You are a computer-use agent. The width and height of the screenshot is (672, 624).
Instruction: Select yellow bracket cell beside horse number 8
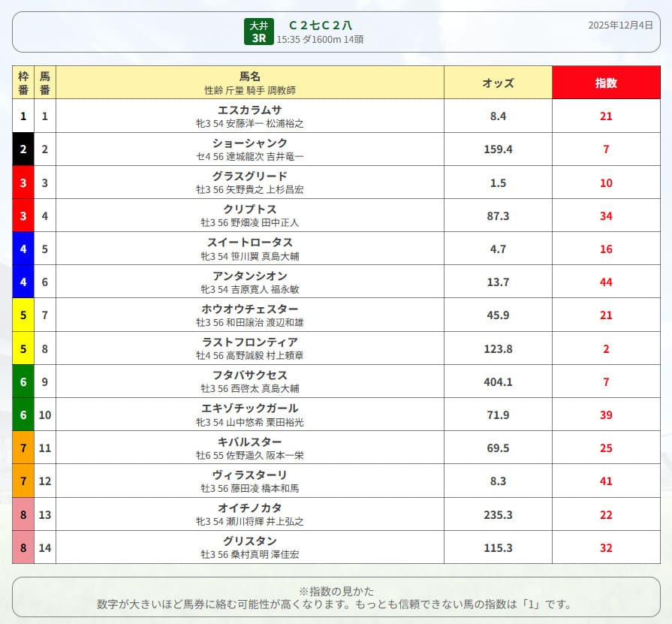23,348
